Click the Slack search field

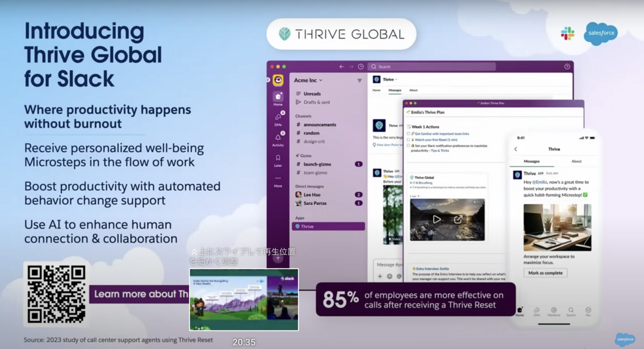(x=431, y=66)
